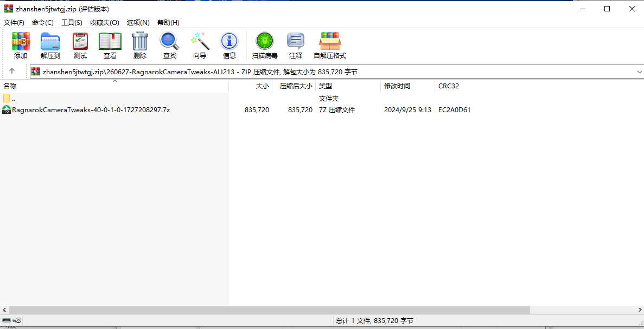
Task: Open the 文件(F) menu
Action: click(x=14, y=23)
